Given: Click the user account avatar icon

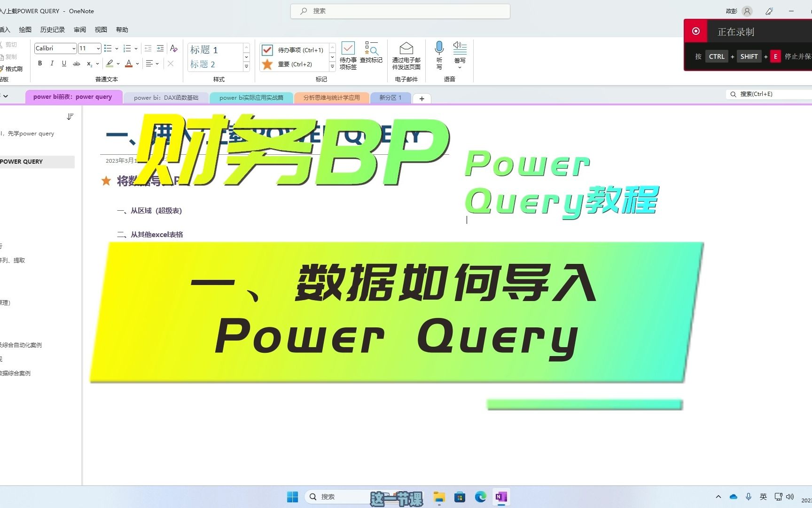Looking at the screenshot, I should 747,11.
